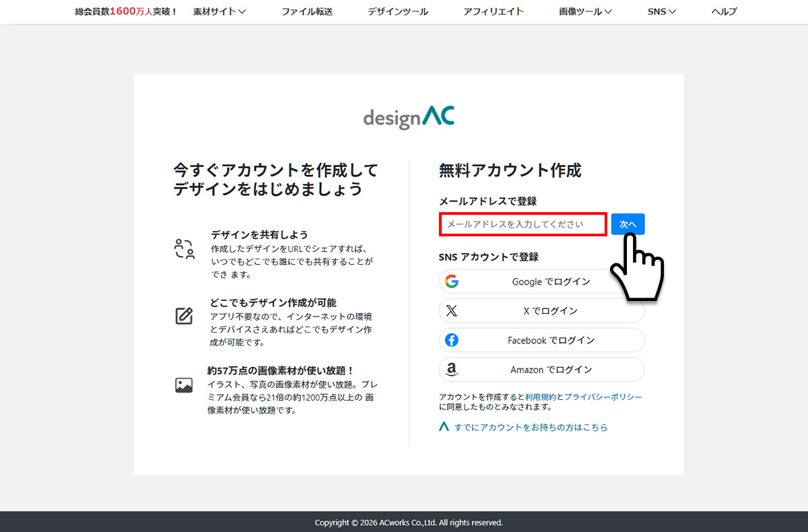This screenshot has width=808, height=532.
Task: Click the 次へ button
Action: click(x=628, y=224)
